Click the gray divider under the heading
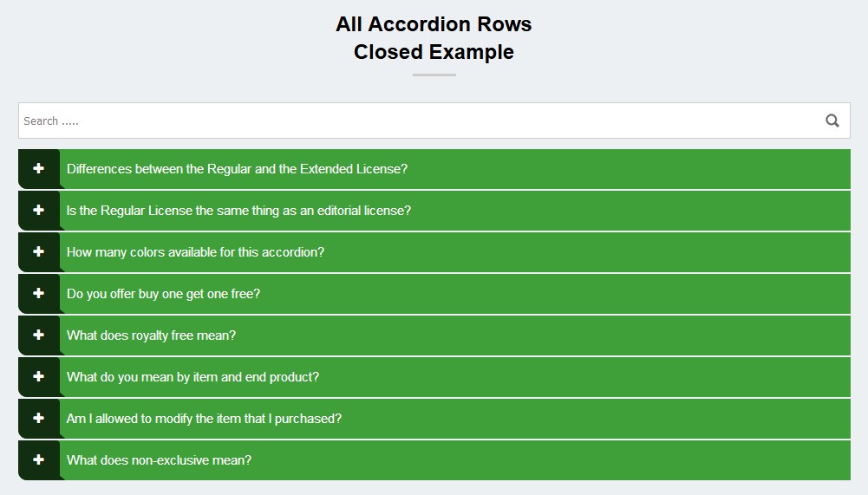This screenshot has width=868, height=495. point(434,75)
